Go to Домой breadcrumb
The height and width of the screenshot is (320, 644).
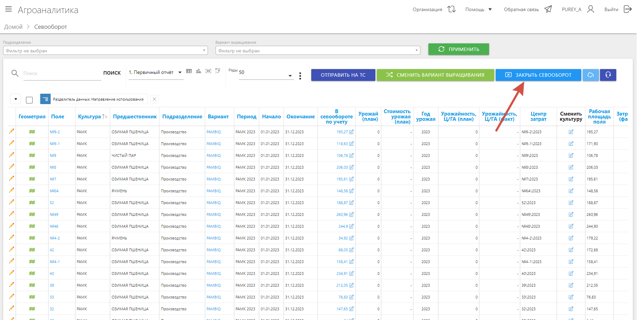click(x=13, y=27)
